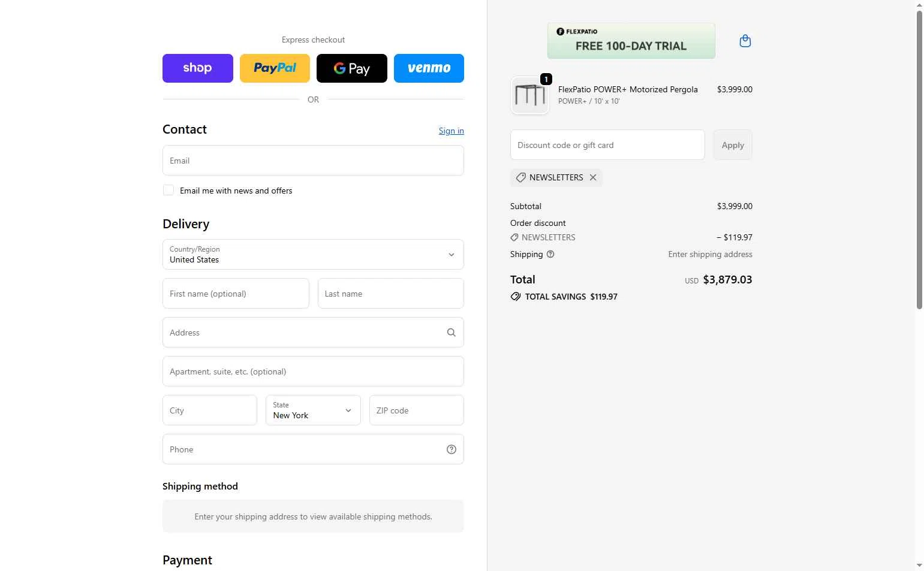Focus the Phone field

pyautogui.click(x=313, y=449)
